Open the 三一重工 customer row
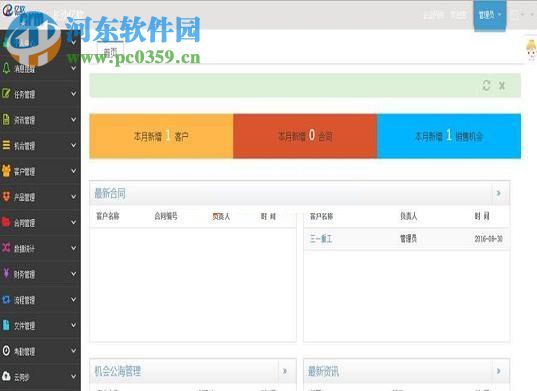Screen dimensions: 537x391 [407, 239]
